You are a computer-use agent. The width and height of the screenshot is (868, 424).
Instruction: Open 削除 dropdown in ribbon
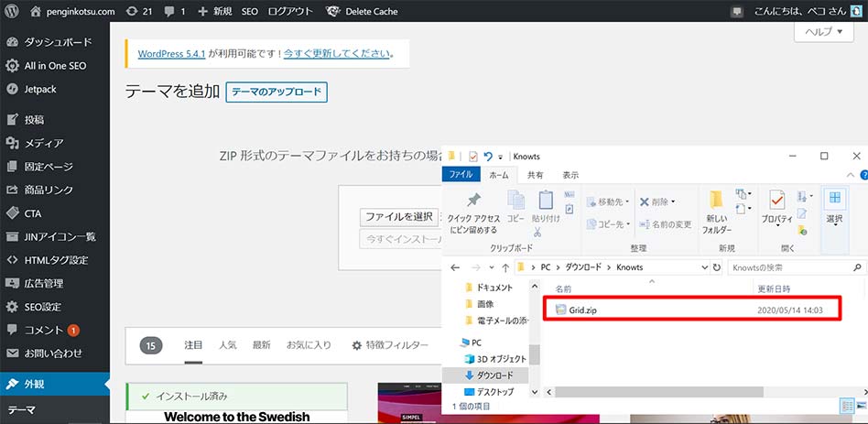(657, 202)
